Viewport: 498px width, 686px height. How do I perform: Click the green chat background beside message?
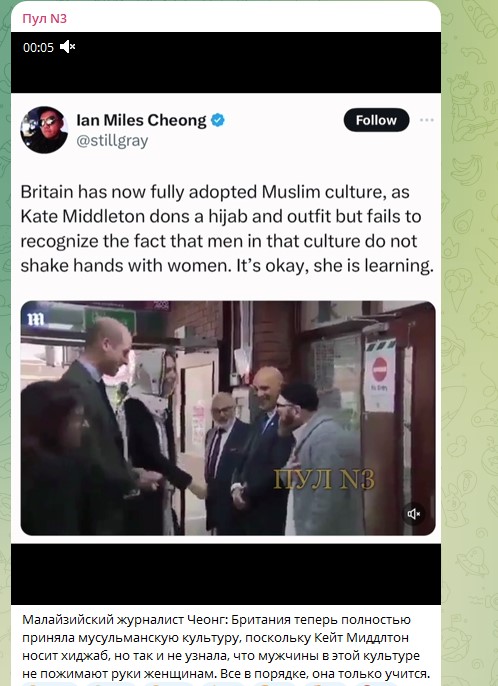tap(469, 343)
